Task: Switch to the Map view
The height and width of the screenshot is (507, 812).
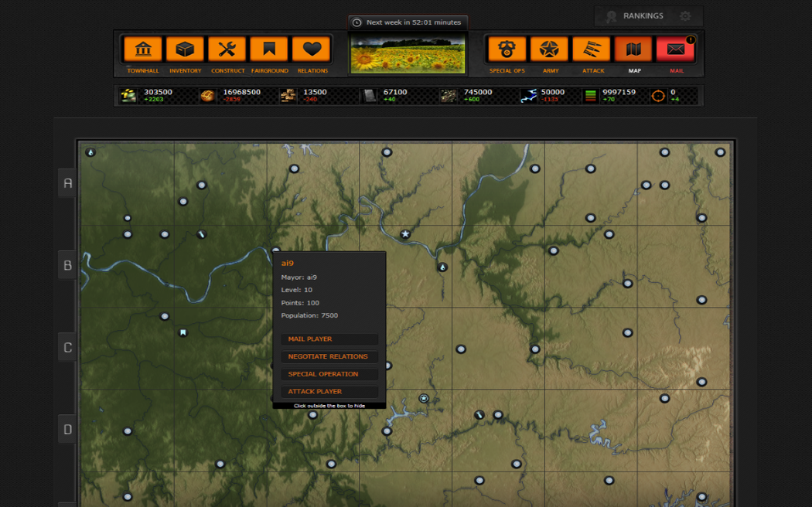Action: [x=633, y=49]
